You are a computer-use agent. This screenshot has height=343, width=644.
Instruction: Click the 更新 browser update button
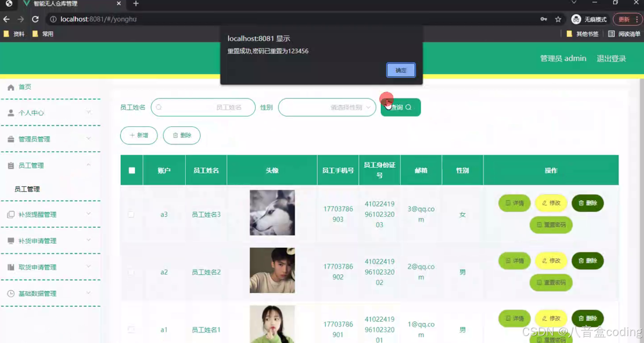point(624,19)
